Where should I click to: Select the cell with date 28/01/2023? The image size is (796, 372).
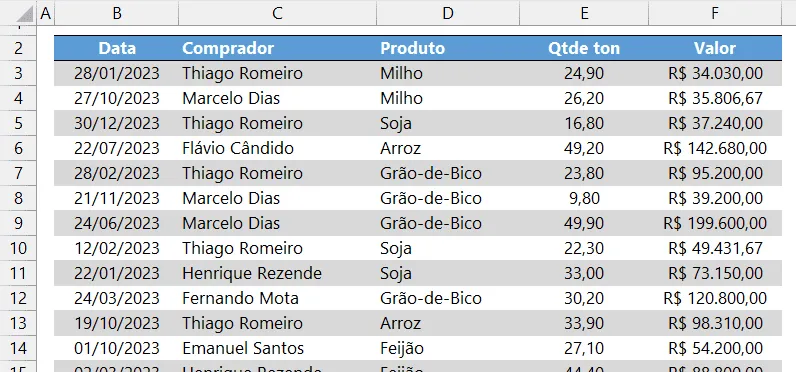point(117,73)
